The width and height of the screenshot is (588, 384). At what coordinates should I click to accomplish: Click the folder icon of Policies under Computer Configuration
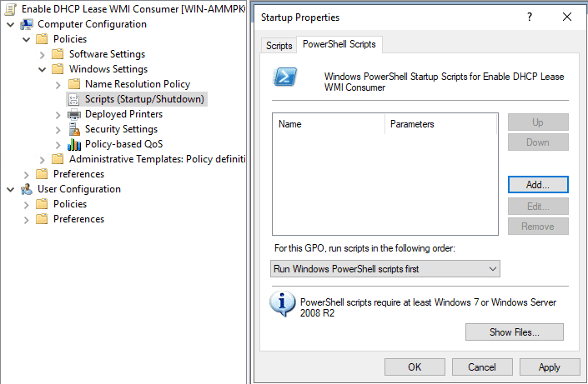(x=42, y=39)
